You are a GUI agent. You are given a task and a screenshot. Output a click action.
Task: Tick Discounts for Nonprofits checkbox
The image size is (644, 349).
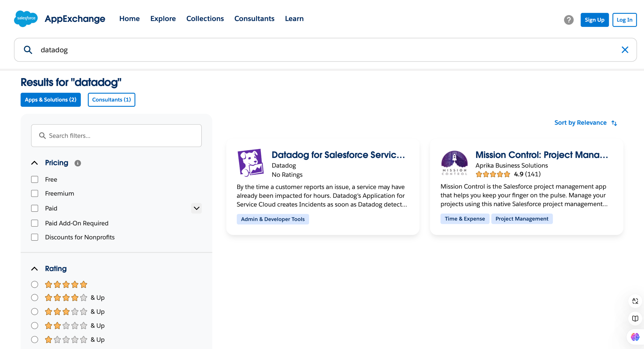pyautogui.click(x=35, y=237)
